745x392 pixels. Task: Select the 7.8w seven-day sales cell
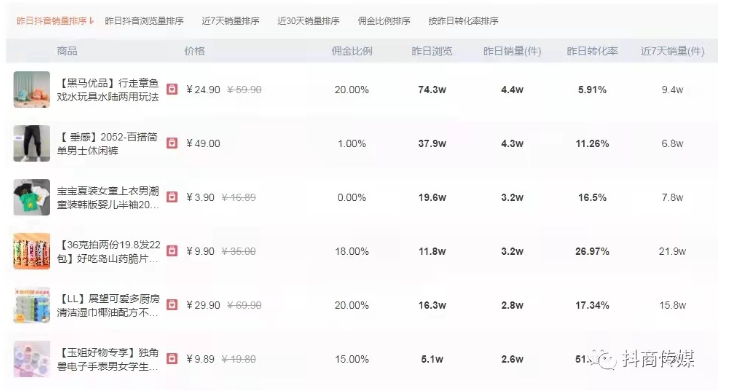[x=672, y=197]
